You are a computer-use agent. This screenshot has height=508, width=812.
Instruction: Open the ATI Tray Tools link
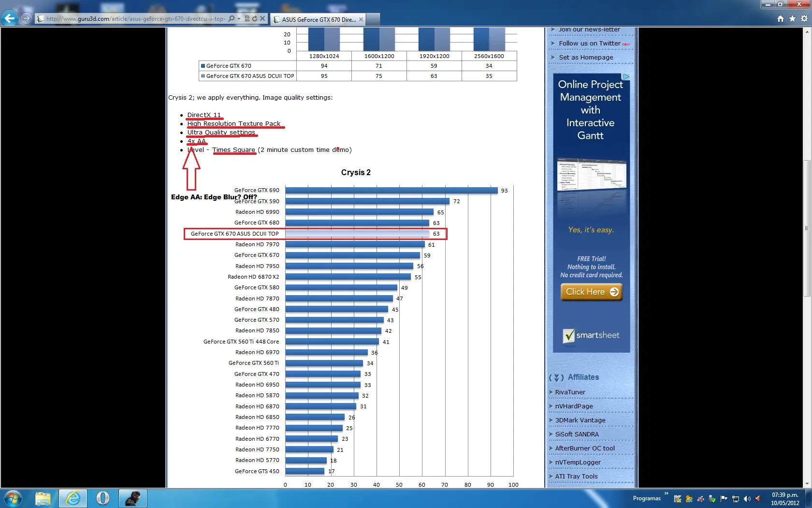(576, 476)
